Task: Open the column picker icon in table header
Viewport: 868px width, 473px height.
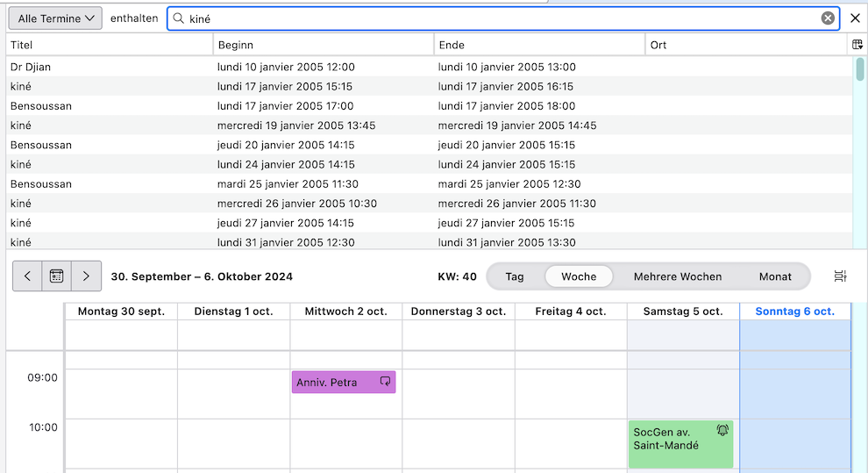Action: coord(857,45)
